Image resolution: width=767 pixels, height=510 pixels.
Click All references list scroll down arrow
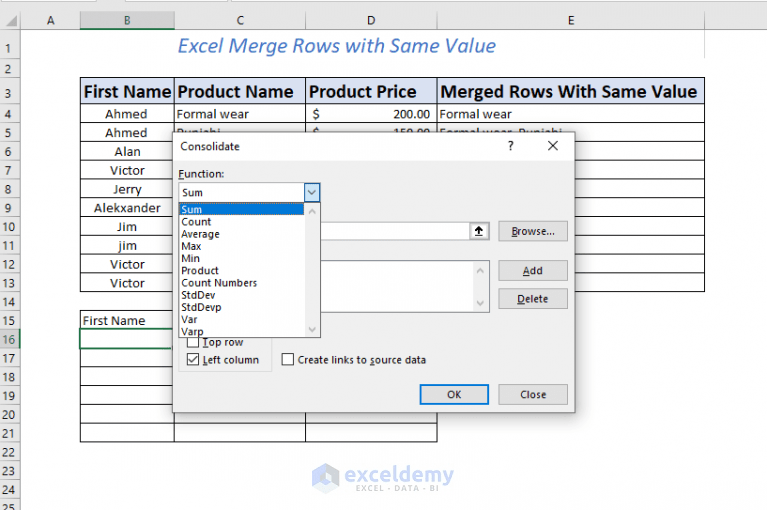(x=480, y=303)
